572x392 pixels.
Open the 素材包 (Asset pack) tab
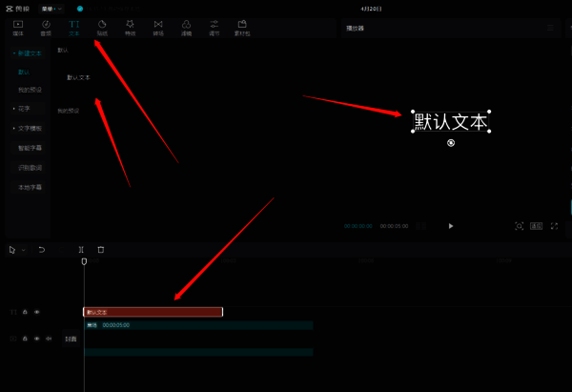click(242, 28)
